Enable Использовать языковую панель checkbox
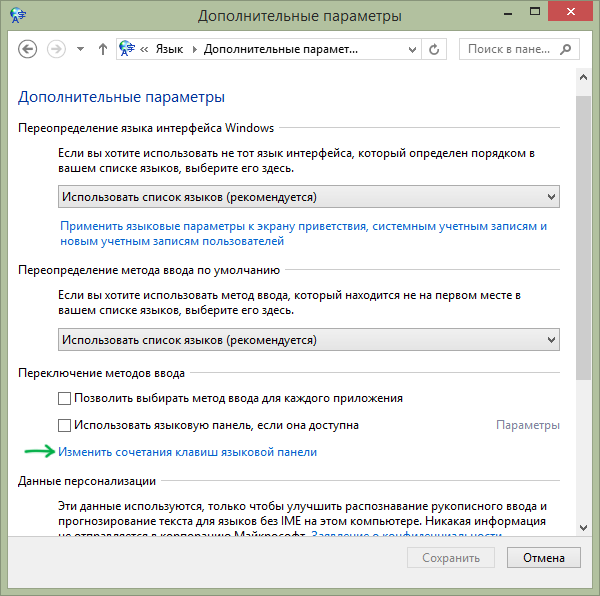The width and height of the screenshot is (600, 596). (x=64, y=425)
